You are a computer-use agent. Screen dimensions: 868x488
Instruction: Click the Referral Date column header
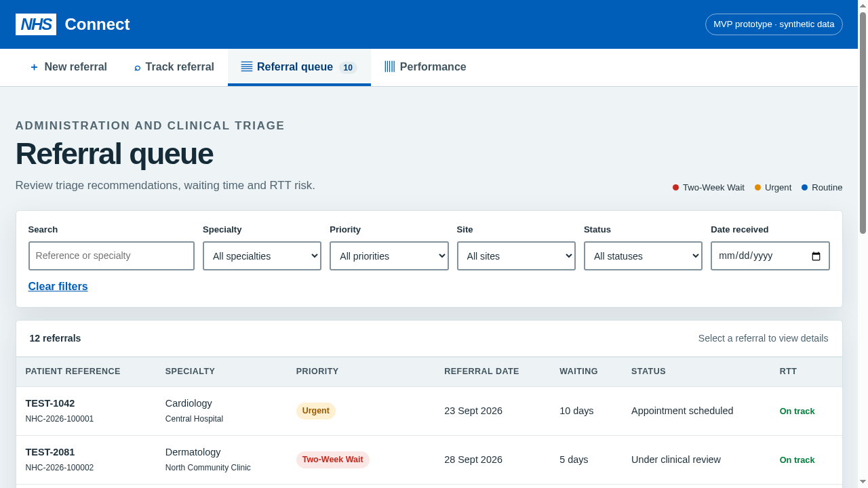(x=481, y=371)
